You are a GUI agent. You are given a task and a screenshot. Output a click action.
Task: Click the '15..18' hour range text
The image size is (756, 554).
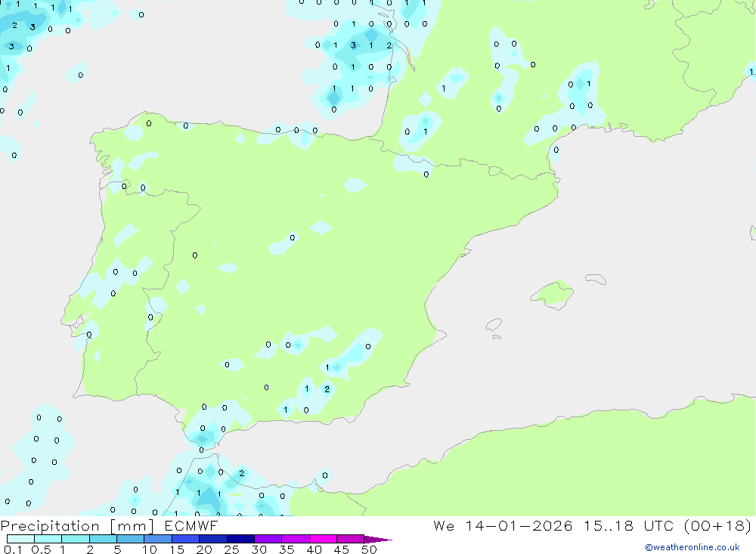[609, 525]
